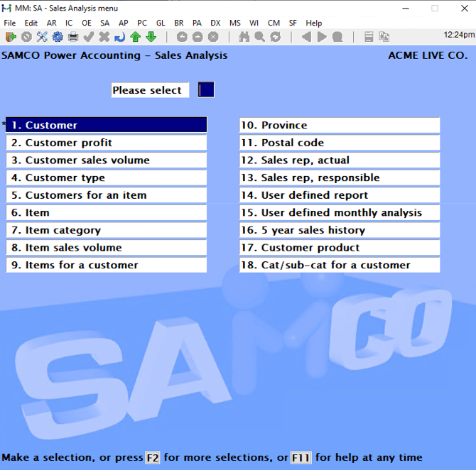This screenshot has height=470, width=476.
Task: Select menu option 1. Customer
Action: pos(107,125)
